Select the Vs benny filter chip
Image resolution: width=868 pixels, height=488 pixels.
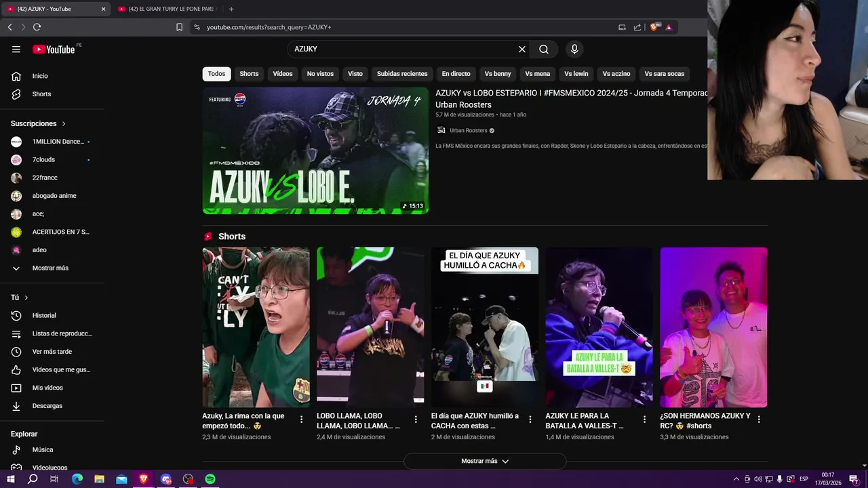498,74
